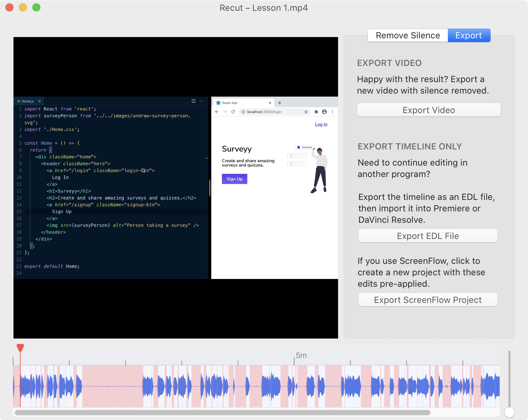Click the horizontal timeline scrollbar

click(x=223, y=413)
